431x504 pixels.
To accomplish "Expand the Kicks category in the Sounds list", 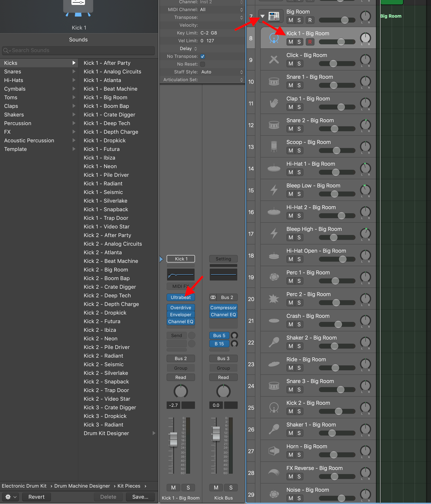I will tap(74, 63).
